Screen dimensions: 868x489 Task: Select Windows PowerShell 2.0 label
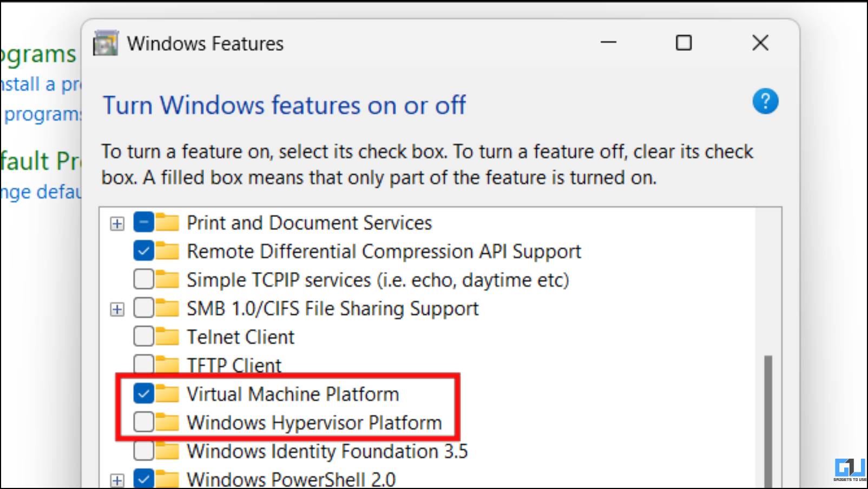click(x=291, y=479)
